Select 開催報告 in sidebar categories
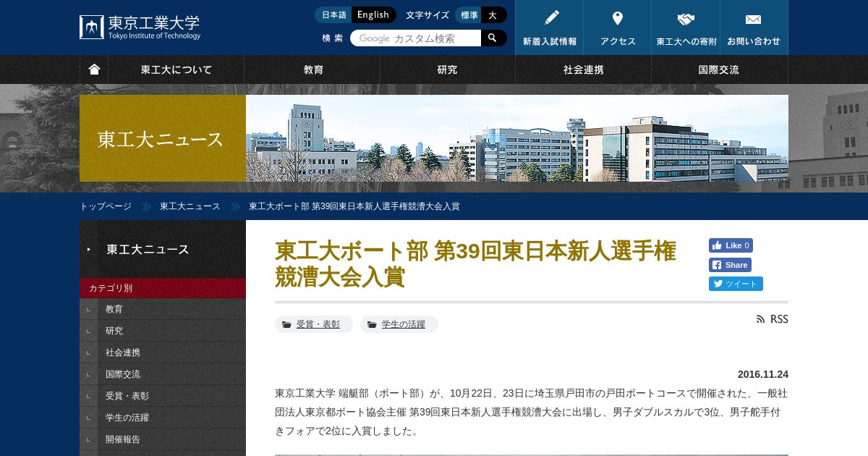 click(163, 439)
